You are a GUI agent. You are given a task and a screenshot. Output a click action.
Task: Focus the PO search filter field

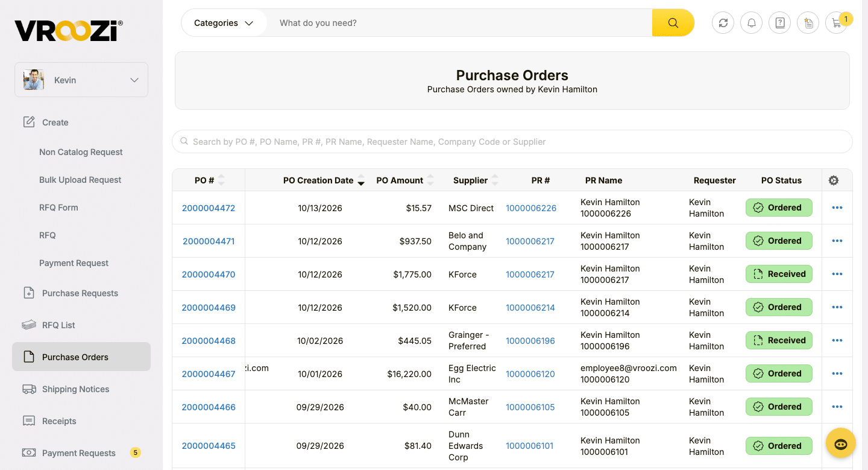tap(512, 142)
